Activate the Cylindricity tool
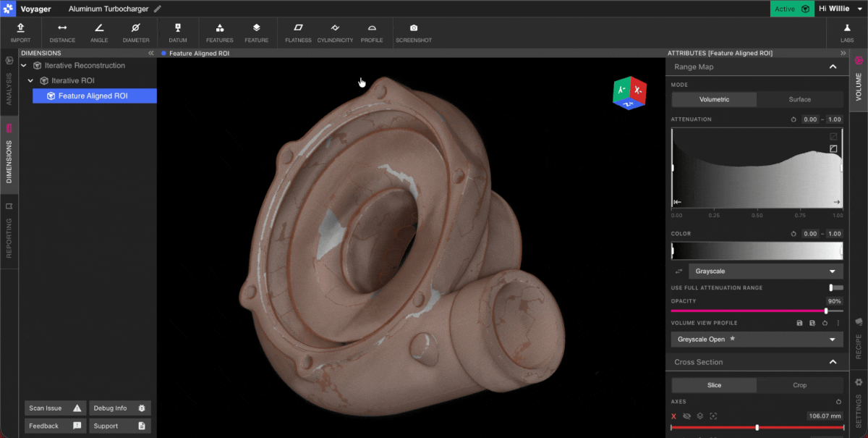The height and width of the screenshot is (438, 868). 335,33
